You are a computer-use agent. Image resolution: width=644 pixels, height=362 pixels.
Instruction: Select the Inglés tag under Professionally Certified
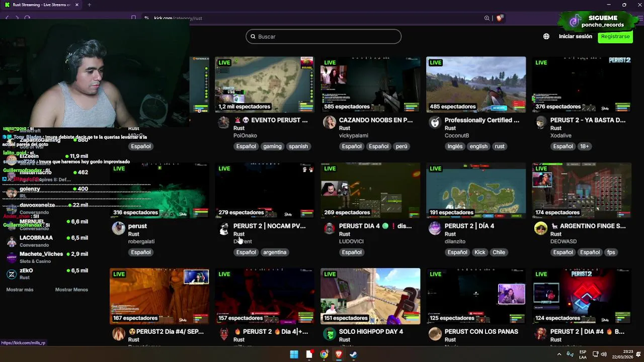[x=455, y=146]
